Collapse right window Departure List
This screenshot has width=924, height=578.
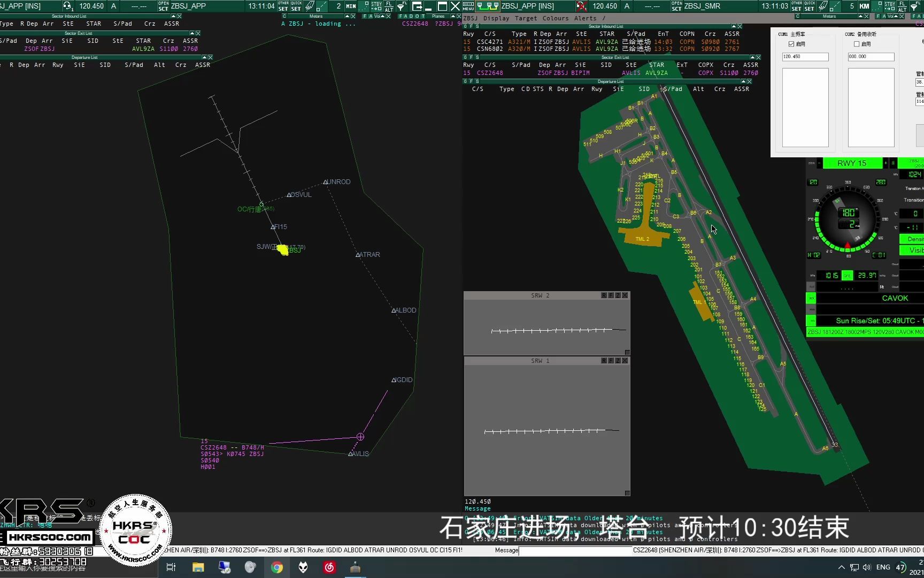coord(743,81)
